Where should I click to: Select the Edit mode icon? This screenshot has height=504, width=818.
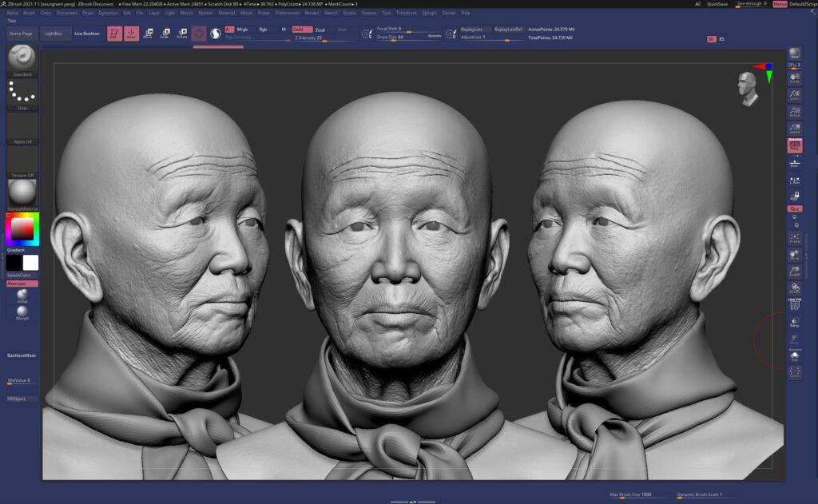[114, 34]
